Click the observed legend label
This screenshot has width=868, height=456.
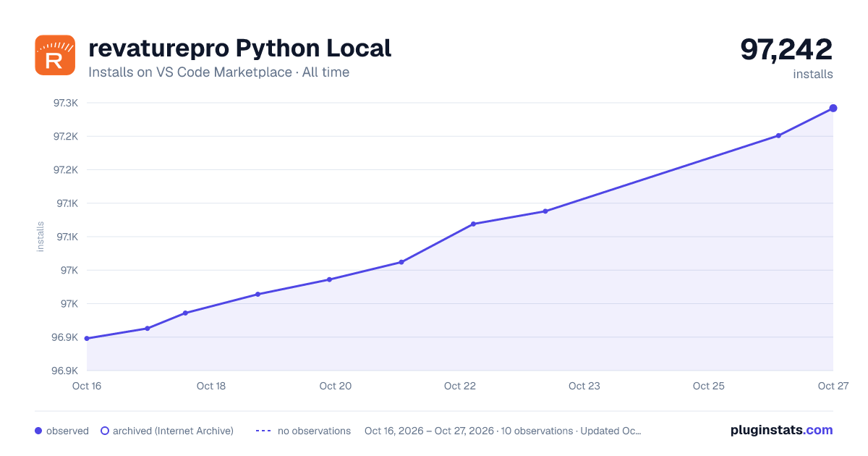pos(67,431)
